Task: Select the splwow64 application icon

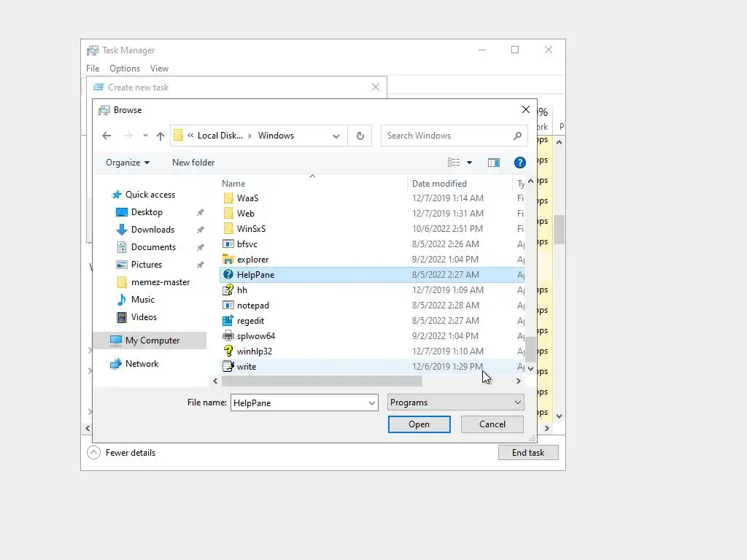Action: (228, 335)
